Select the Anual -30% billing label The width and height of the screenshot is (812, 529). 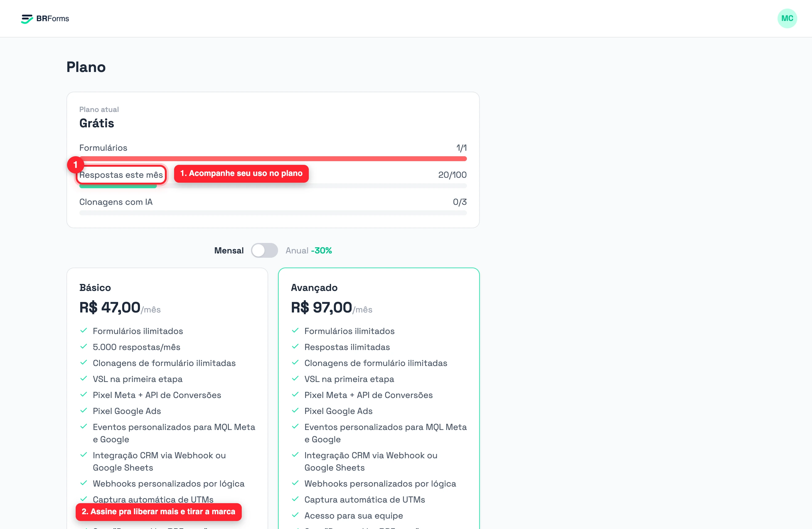308,250
